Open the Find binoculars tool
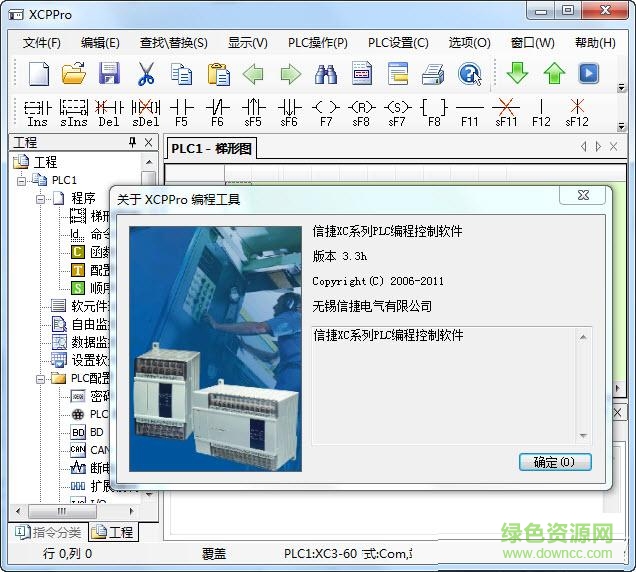 click(x=326, y=74)
